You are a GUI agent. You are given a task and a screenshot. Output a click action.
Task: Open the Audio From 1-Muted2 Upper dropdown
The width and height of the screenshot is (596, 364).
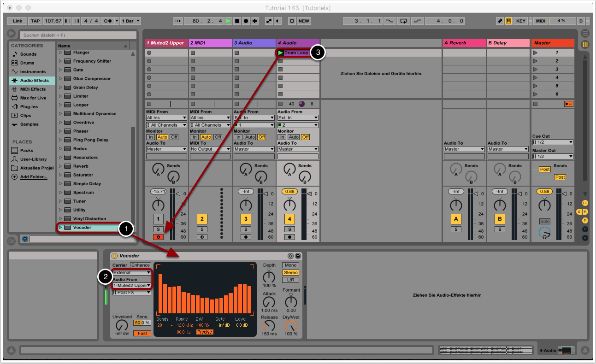click(x=132, y=286)
